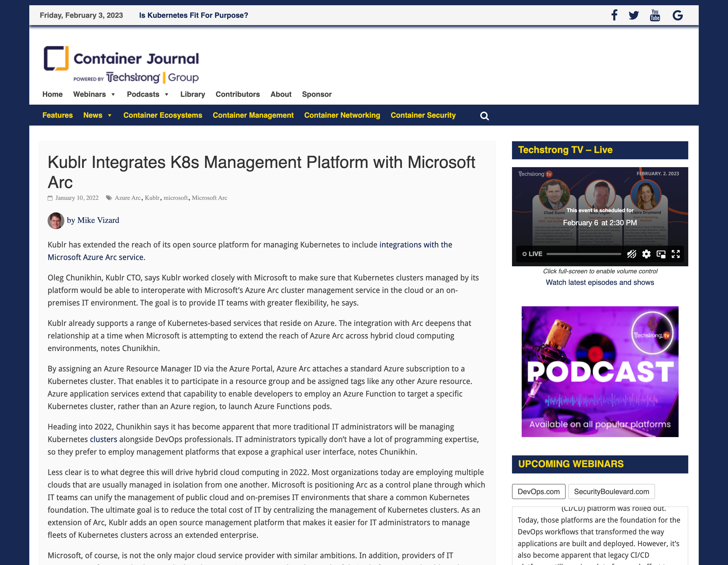Open the Twitter social icon
The height and width of the screenshot is (565, 728).
[x=634, y=15]
